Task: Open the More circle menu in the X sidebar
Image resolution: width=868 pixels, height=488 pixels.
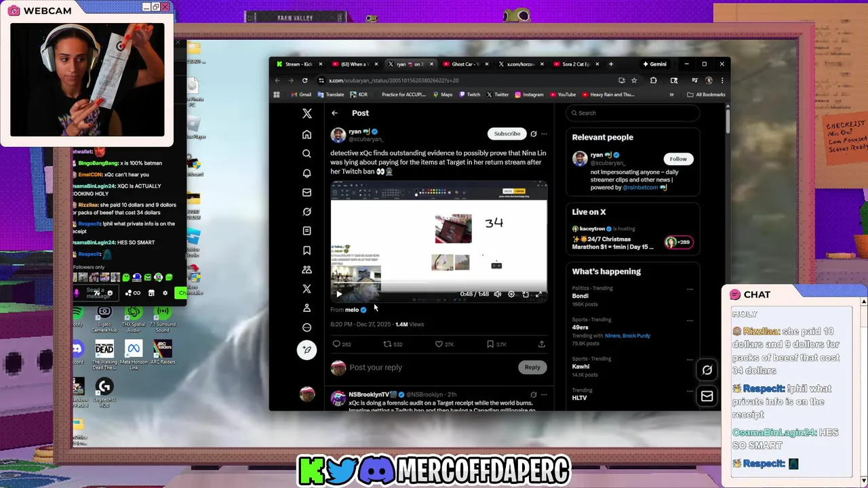Action: click(307, 327)
